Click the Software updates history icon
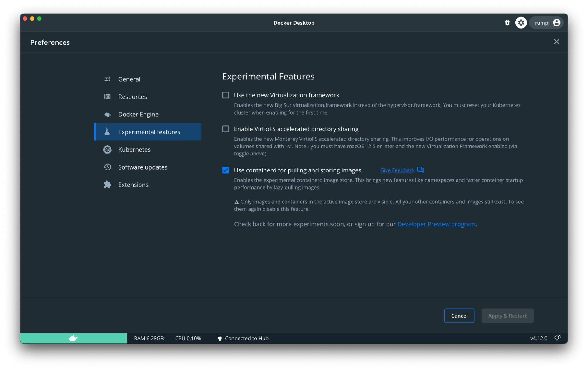 (107, 167)
